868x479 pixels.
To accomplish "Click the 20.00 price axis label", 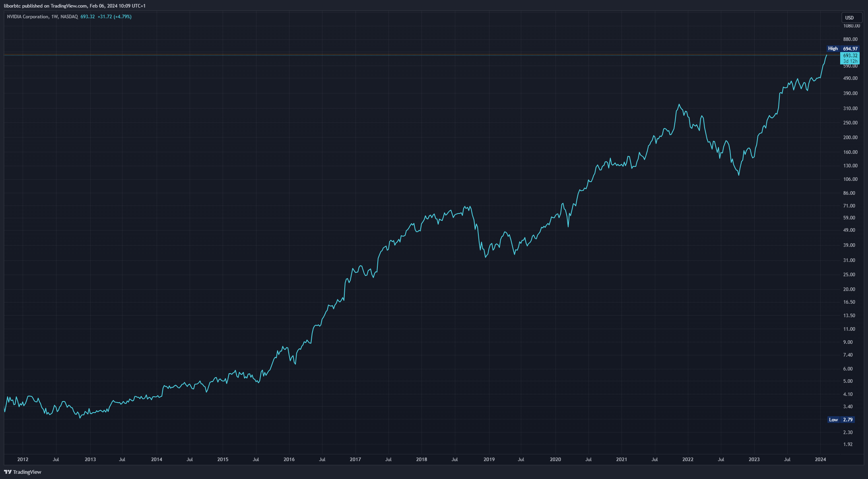I will (x=849, y=289).
